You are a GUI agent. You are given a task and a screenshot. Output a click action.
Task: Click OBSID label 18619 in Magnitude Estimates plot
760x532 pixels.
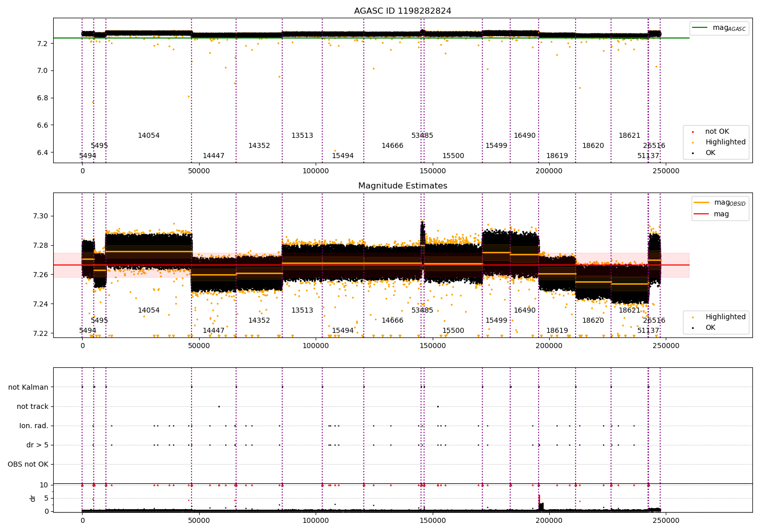click(x=557, y=331)
